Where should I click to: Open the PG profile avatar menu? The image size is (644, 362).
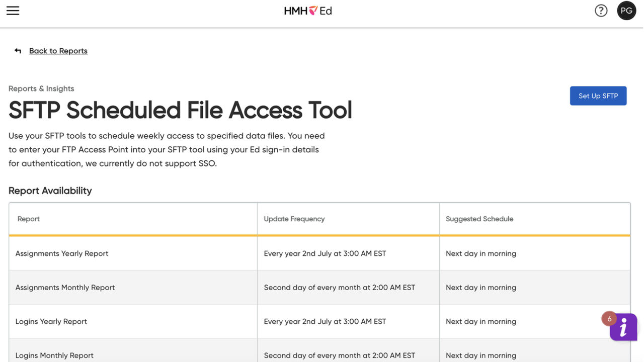point(626,10)
